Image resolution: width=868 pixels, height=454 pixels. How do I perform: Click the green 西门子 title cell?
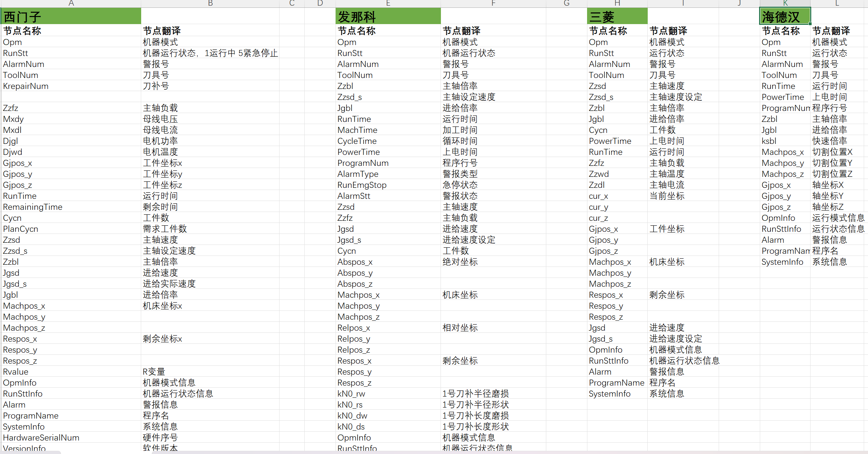[71, 17]
